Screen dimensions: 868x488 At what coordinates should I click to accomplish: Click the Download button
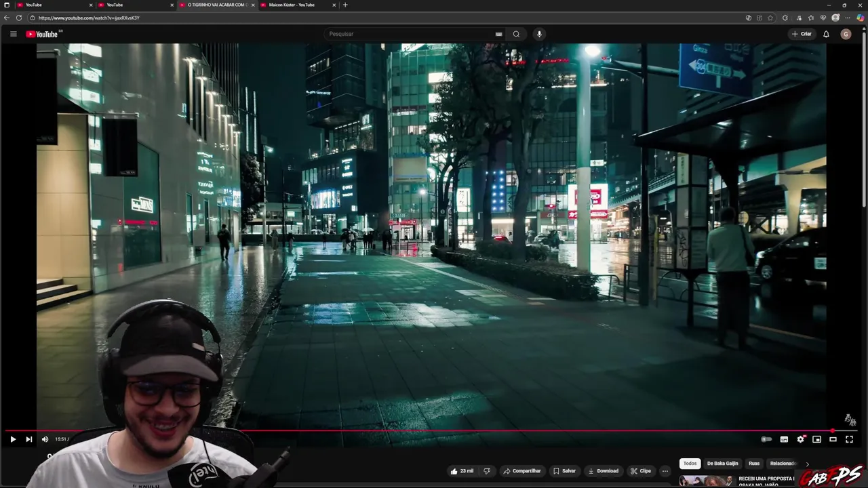point(603,471)
